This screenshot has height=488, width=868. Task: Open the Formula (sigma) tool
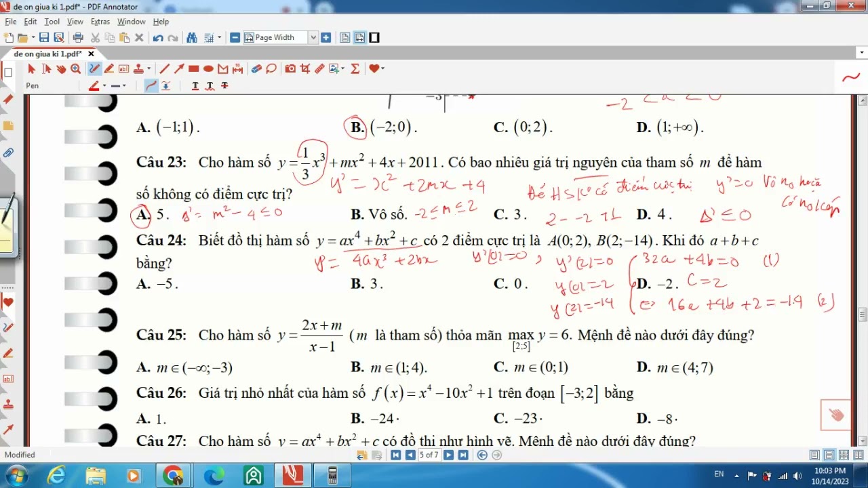(x=355, y=68)
